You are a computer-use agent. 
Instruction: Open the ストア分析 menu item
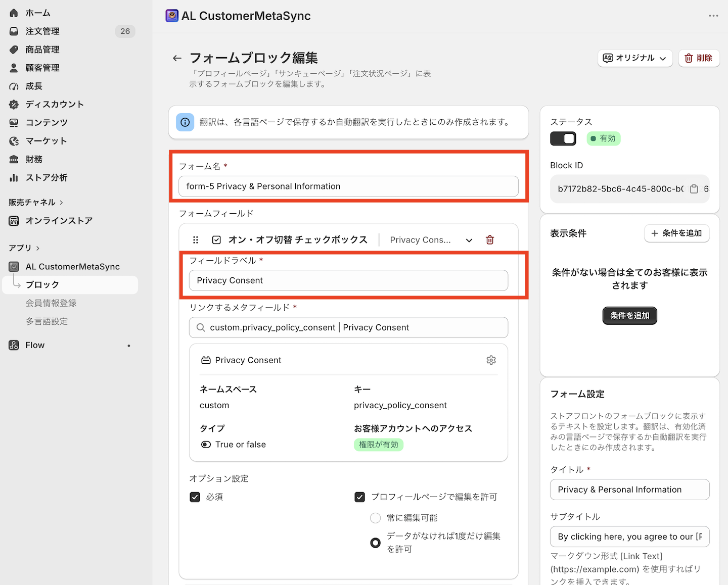(x=47, y=178)
